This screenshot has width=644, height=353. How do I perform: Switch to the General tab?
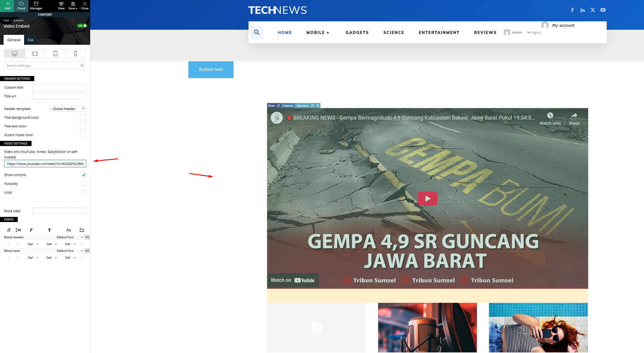[14, 40]
